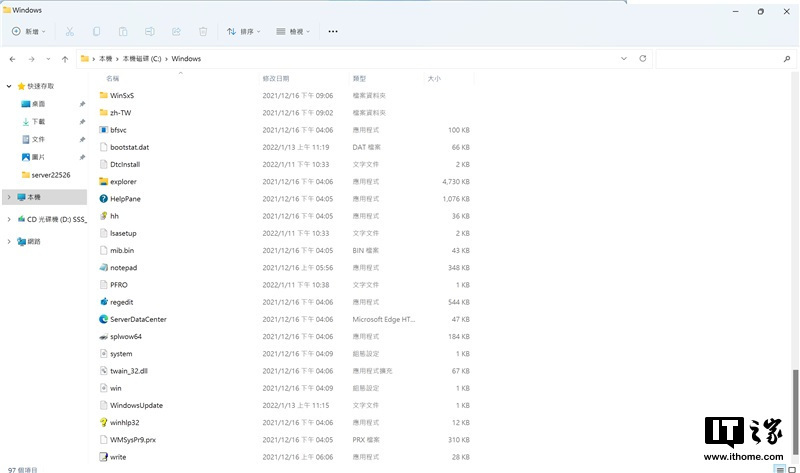The image size is (800, 473).
Task: Select the notepad application file
Action: 124,267
